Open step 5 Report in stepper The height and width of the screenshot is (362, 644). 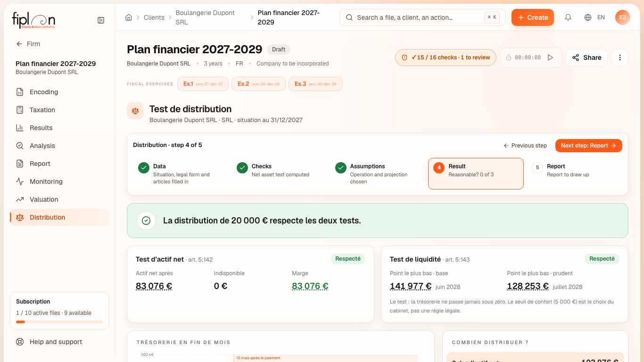pos(574,173)
